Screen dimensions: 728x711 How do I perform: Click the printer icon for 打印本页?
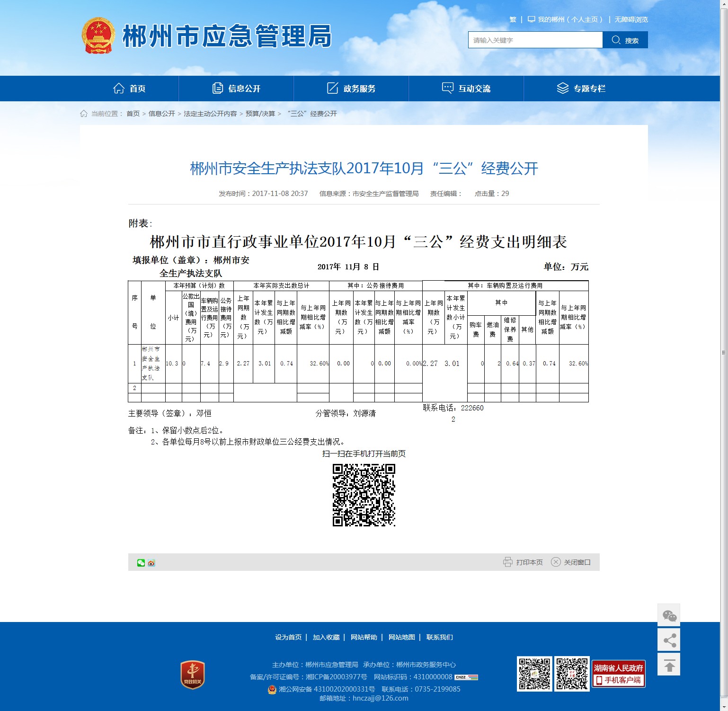click(508, 562)
